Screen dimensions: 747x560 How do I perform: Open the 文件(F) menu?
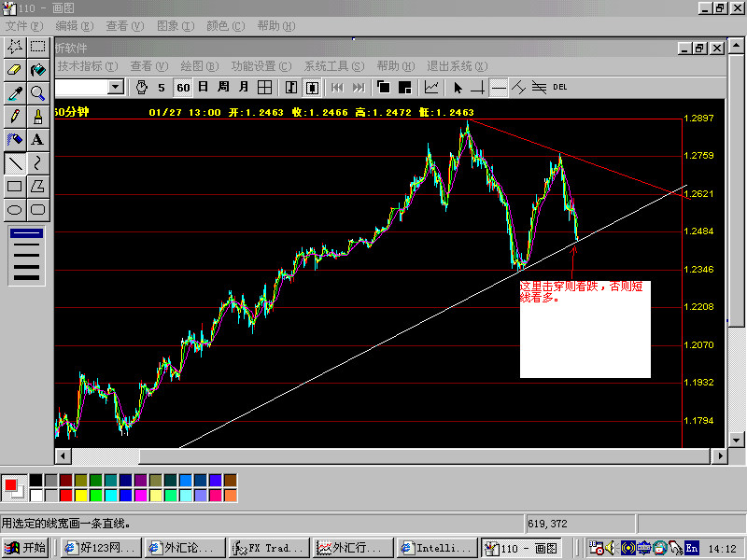pyautogui.click(x=24, y=26)
